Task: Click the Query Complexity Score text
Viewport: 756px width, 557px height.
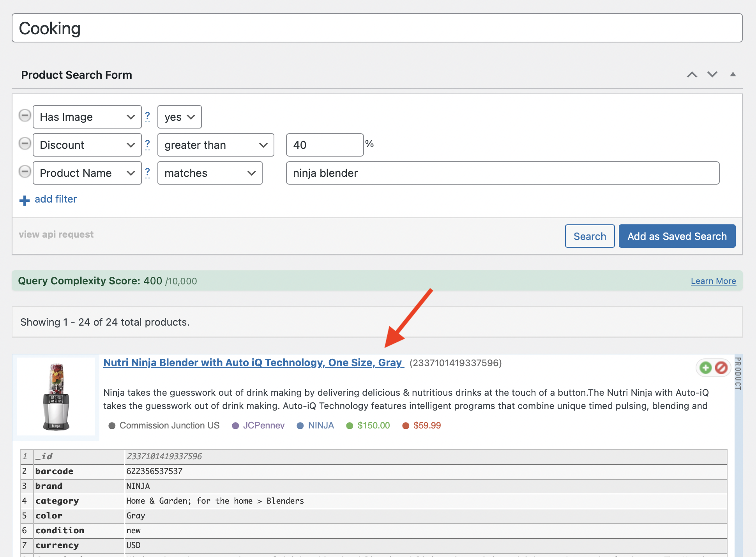Action: (107, 281)
